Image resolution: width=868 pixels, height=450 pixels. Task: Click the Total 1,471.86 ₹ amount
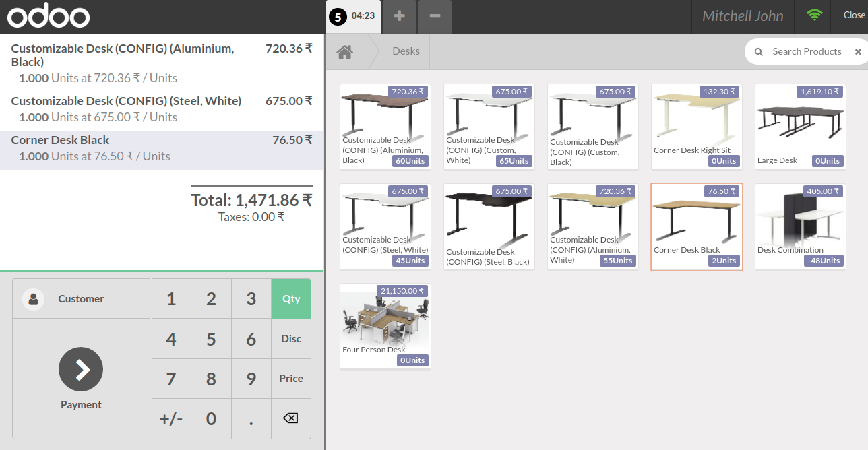(251, 200)
